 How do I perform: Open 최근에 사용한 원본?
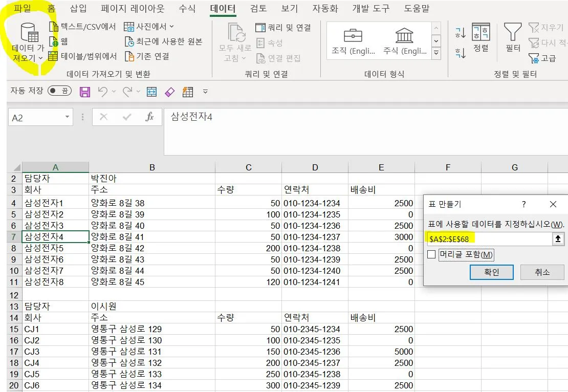pos(163,41)
